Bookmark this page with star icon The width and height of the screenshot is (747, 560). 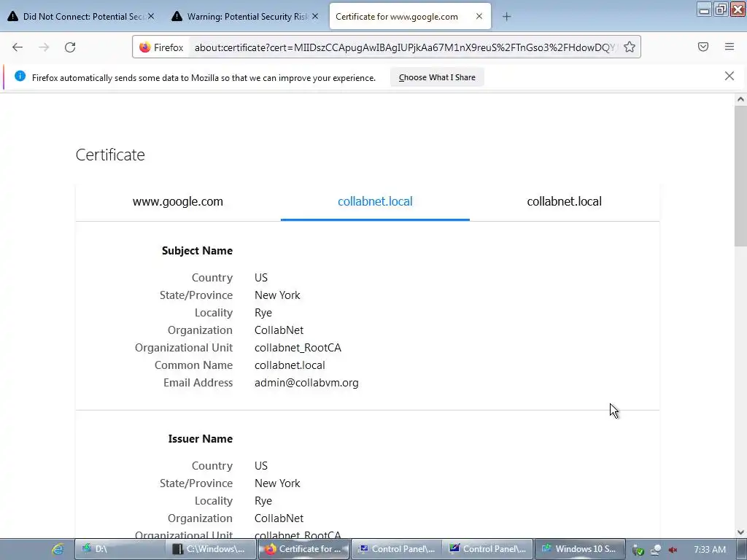point(630,47)
